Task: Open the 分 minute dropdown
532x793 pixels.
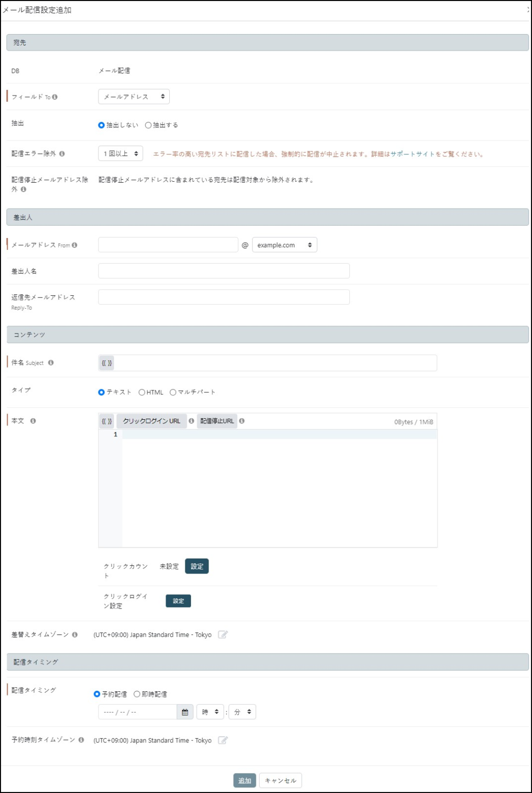Action: [242, 712]
